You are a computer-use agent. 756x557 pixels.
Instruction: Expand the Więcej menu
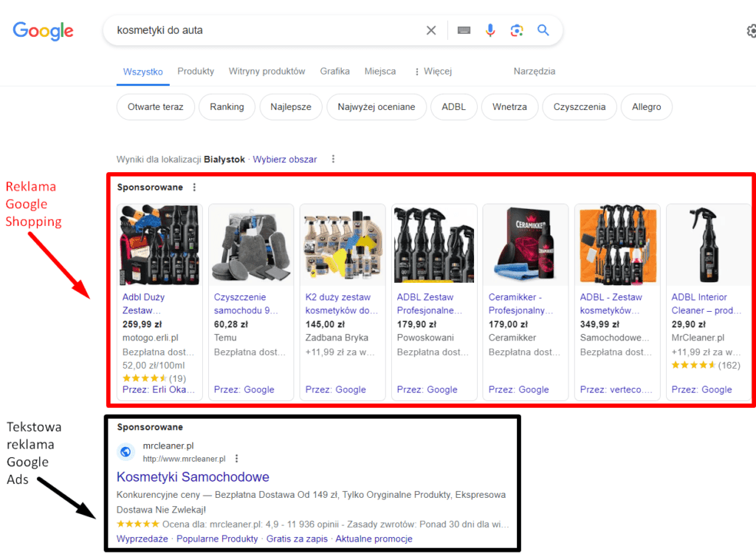click(x=433, y=72)
